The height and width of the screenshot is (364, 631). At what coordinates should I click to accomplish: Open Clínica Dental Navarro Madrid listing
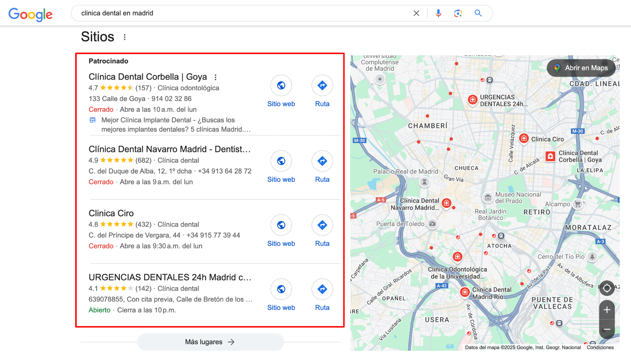tap(170, 149)
